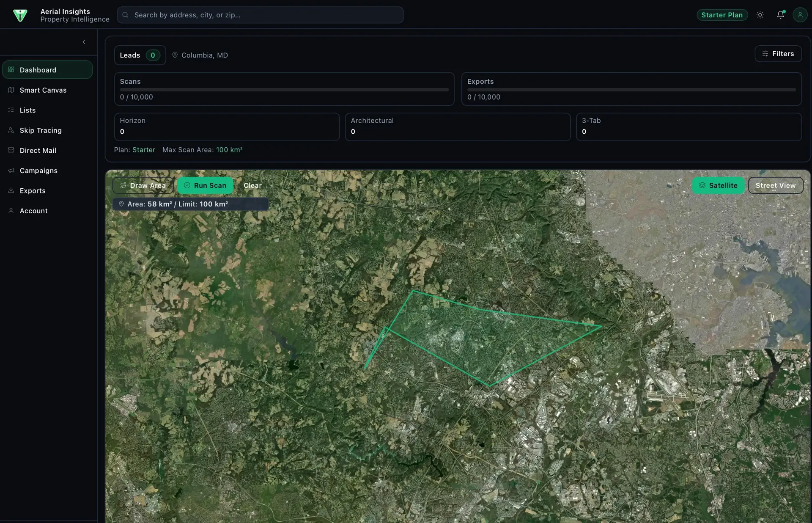Click the Direct Mail envelope icon

click(11, 150)
